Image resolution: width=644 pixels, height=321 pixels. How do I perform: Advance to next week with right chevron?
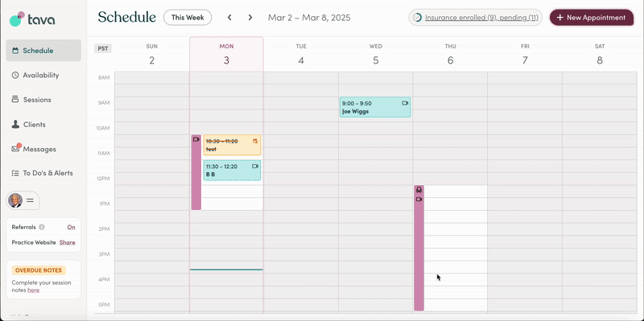(250, 18)
